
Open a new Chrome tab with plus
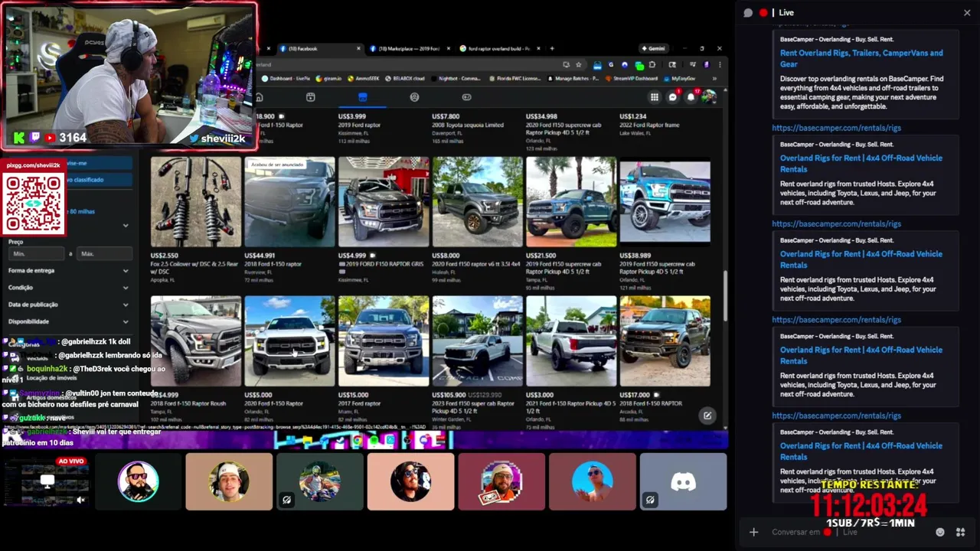point(551,48)
